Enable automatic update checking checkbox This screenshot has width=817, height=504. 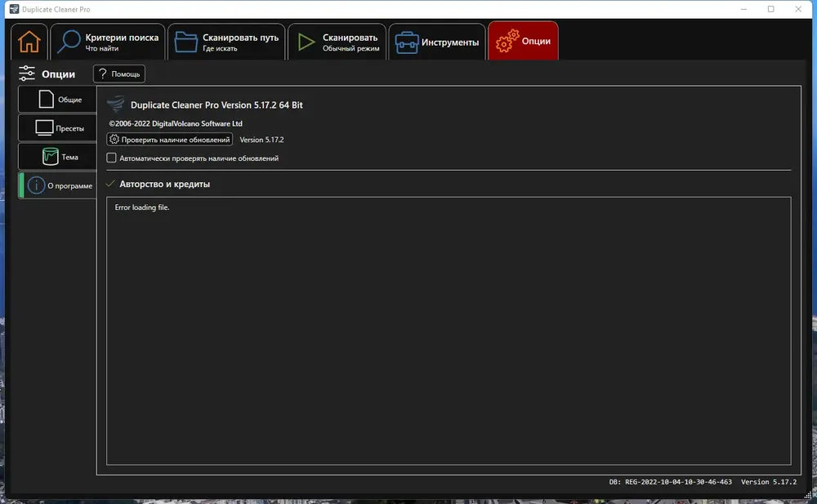pyautogui.click(x=111, y=158)
